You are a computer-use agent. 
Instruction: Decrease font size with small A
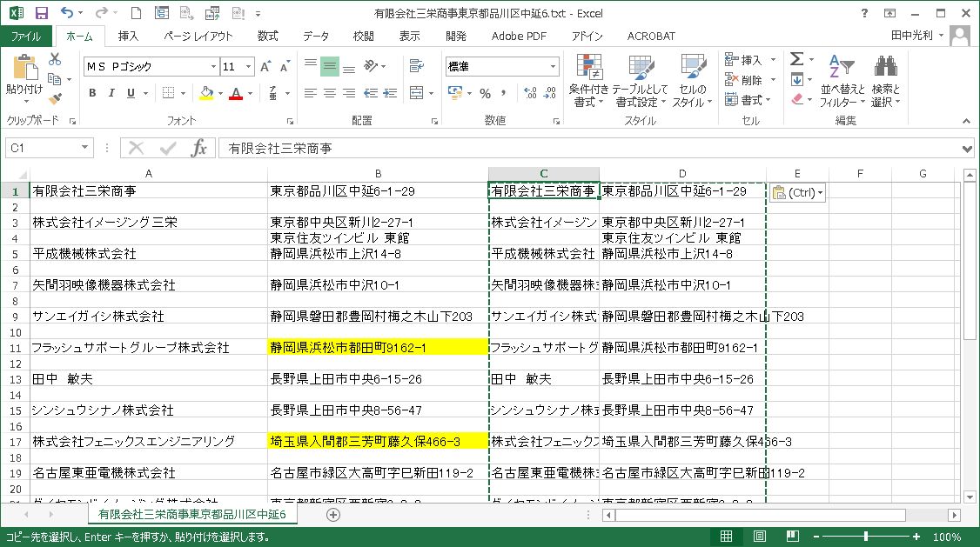(x=285, y=66)
